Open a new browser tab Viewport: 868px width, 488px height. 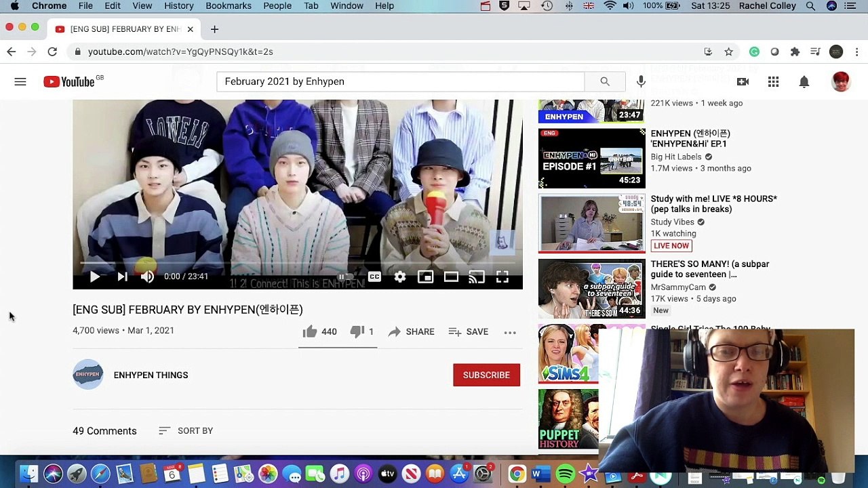tap(214, 29)
